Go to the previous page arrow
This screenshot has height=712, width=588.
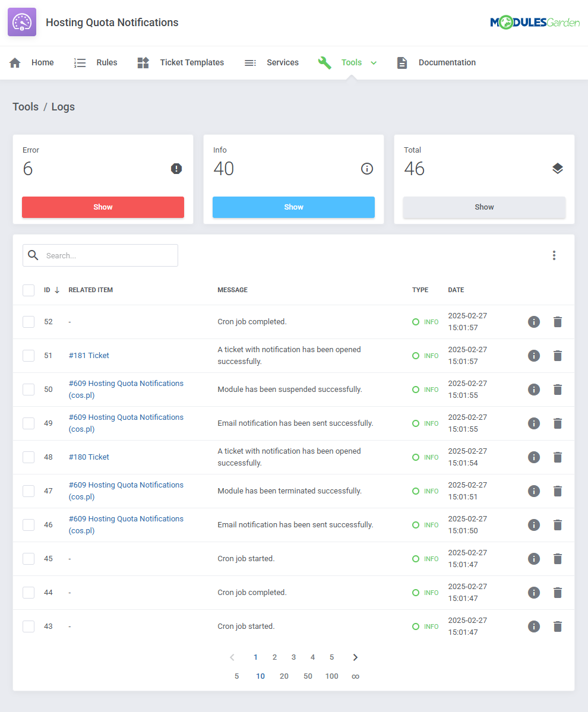tap(232, 657)
